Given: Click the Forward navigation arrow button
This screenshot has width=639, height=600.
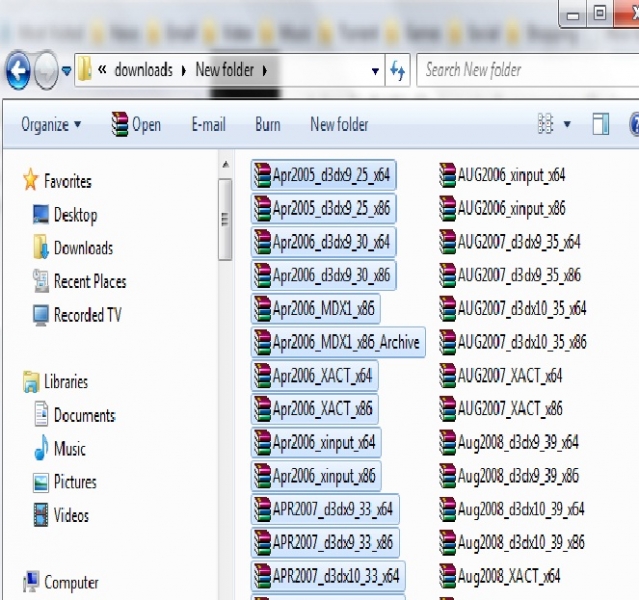Looking at the screenshot, I should tap(46, 70).
